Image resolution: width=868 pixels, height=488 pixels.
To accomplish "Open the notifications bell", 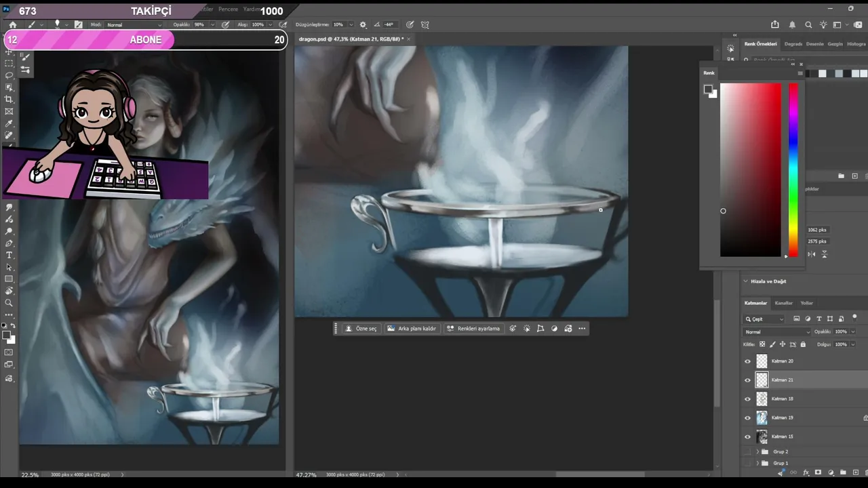I will pos(793,25).
